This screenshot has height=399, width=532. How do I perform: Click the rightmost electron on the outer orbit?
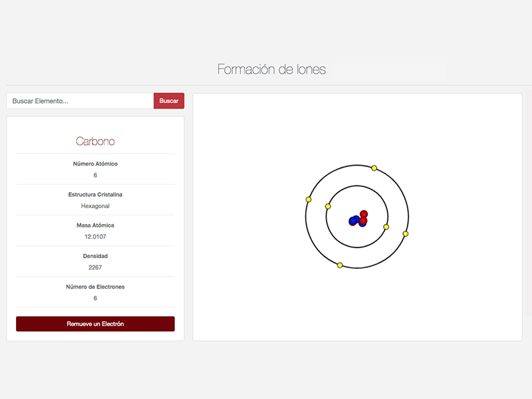(406, 233)
